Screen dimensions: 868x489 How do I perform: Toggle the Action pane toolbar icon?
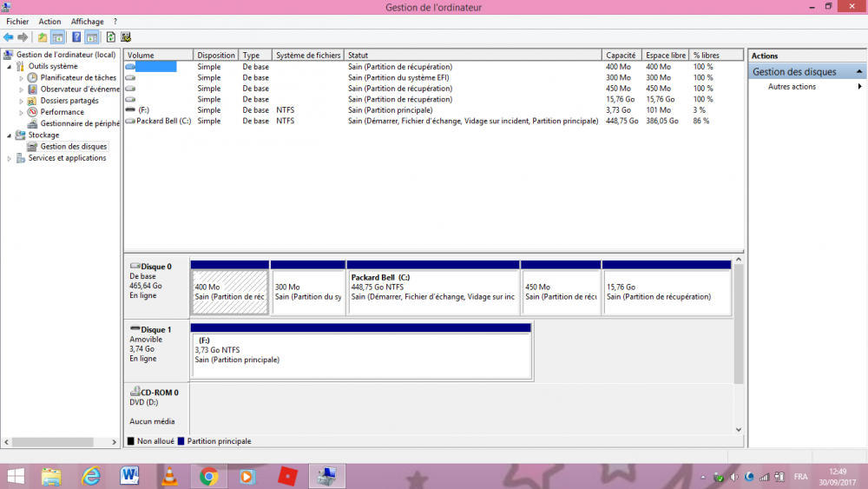coord(93,37)
